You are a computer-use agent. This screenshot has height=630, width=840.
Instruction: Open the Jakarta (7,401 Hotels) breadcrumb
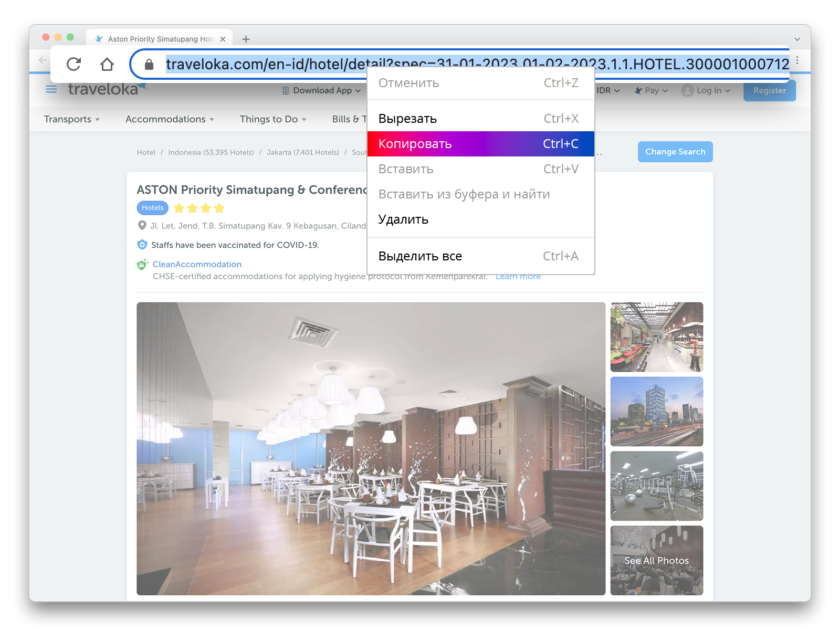coord(303,152)
